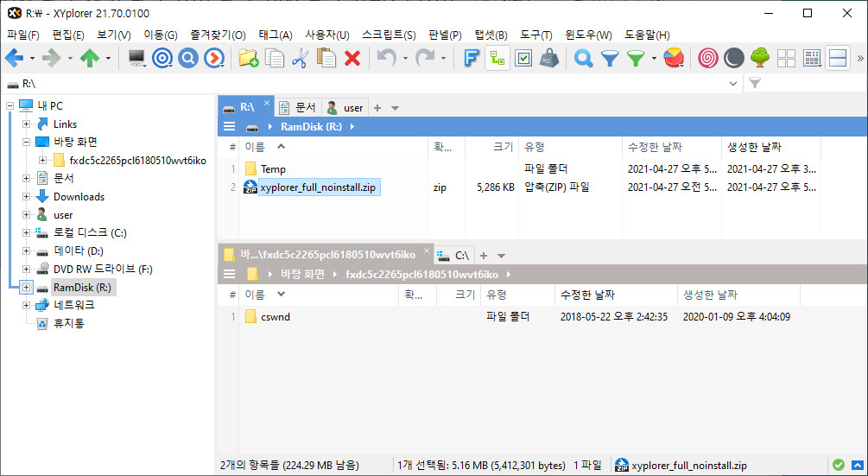Viewport: 868px width, 476px height.
Task: Open upper pane breadcrumb hamburger menu
Action: point(229,127)
